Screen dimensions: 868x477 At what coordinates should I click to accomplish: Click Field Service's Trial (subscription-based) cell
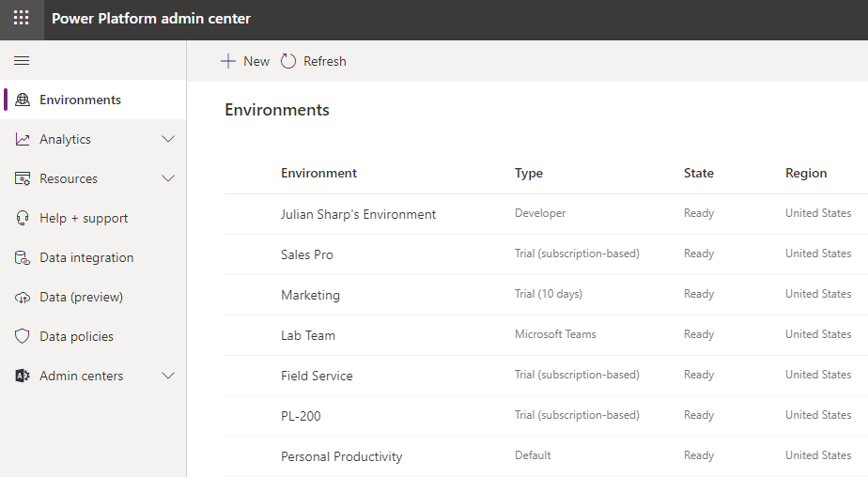577,375
